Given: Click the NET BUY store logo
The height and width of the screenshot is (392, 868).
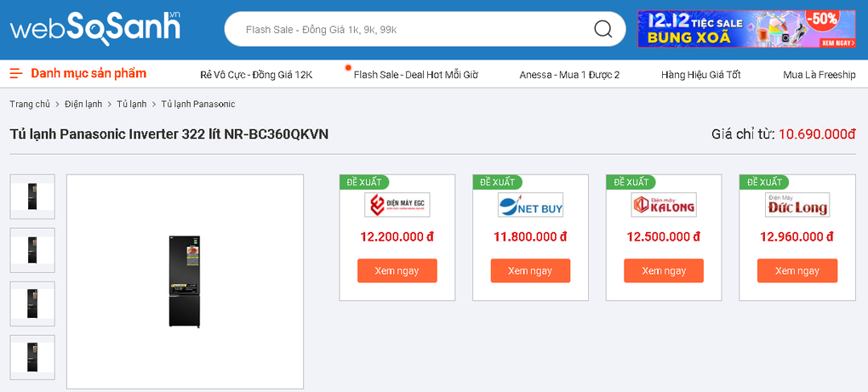Looking at the screenshot, I should click(x=530, y=205).
